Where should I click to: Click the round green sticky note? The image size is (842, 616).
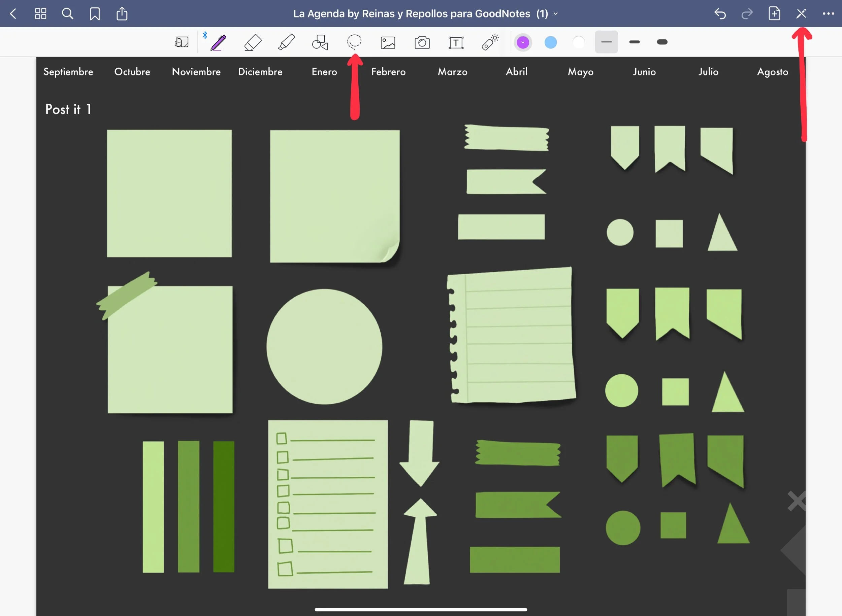pos(324,346)
